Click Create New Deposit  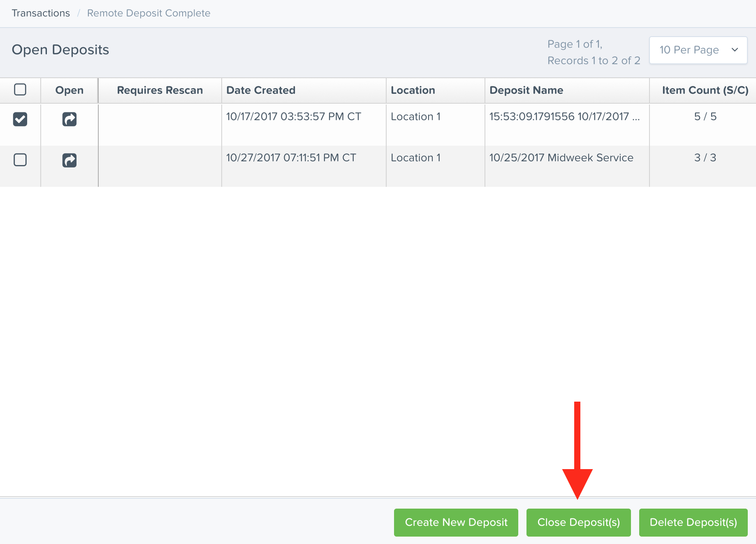456,522
